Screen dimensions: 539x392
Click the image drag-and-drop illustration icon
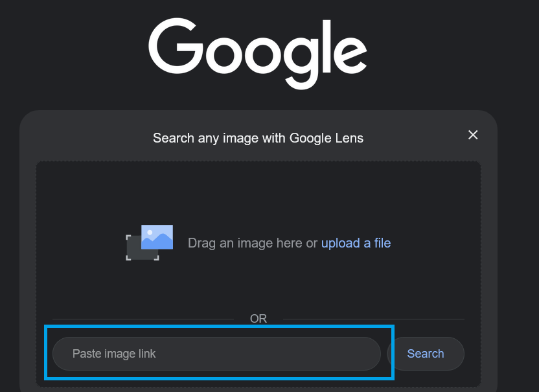pos(150,242)
